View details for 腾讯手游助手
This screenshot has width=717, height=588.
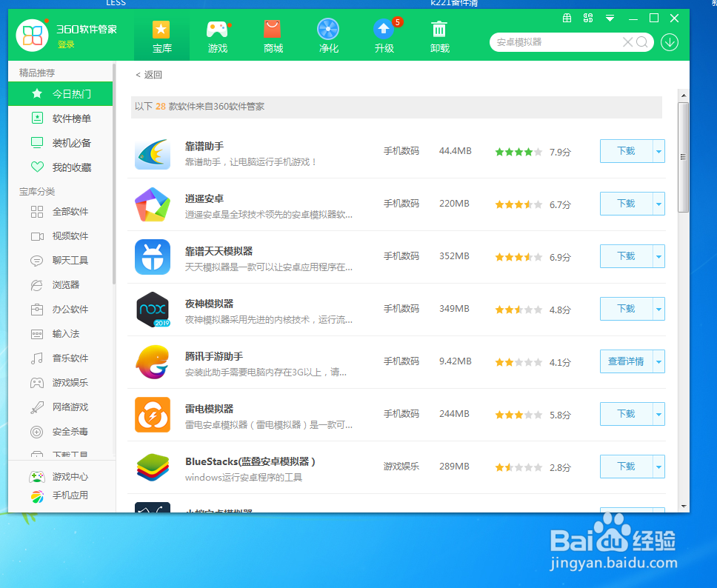[x=626, y=361]
